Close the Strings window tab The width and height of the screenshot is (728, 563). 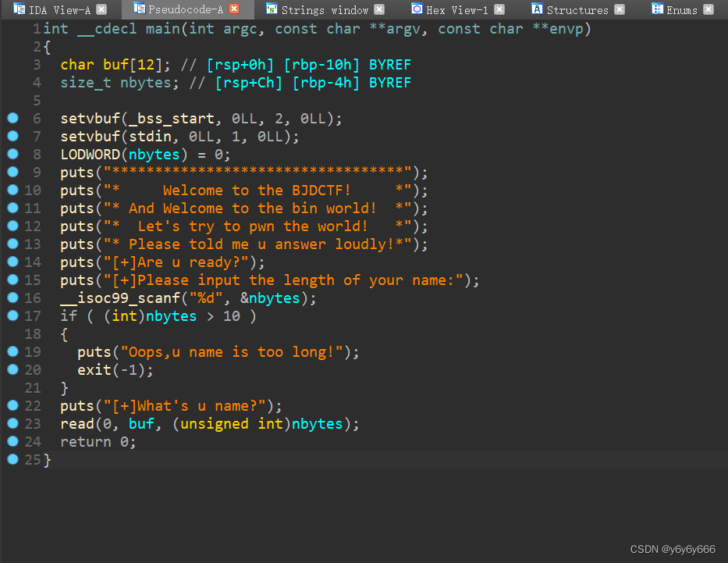pos(379,9)
